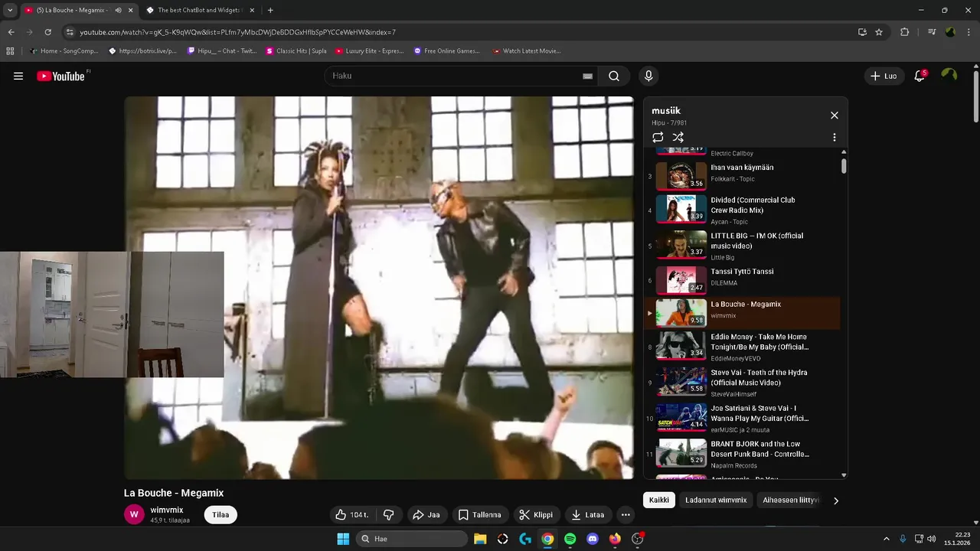Open the playlist three-dot options menu

click(835, 137)
